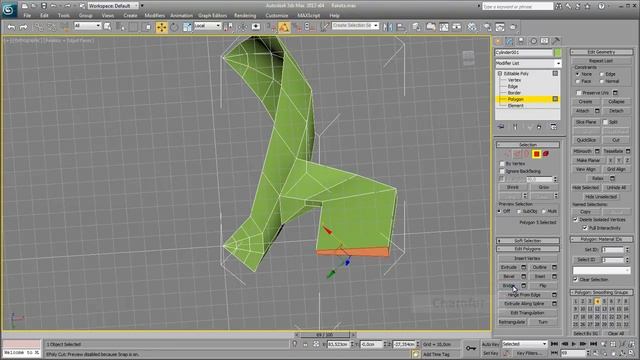Select the Vertex level in modifier stack
This screenshot has width=640, height=360.
(514, 80)
